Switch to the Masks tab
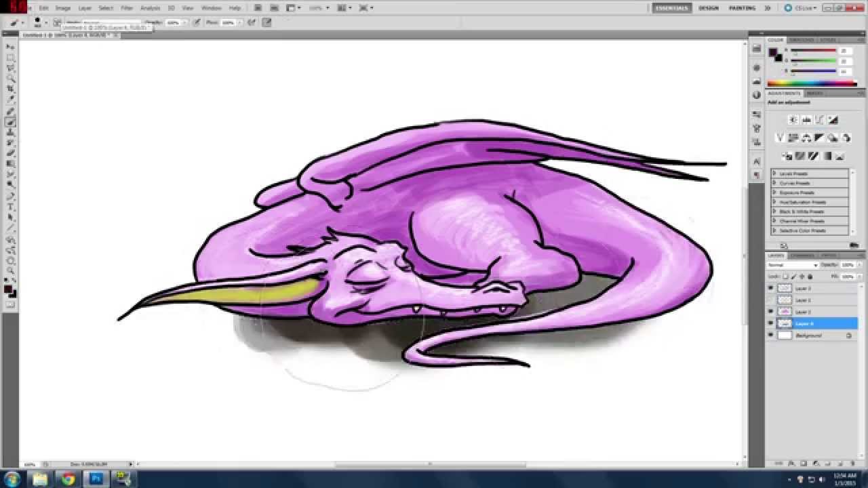Image resolution: width=868 pixels, height=488 pixels. coord(814,93)
